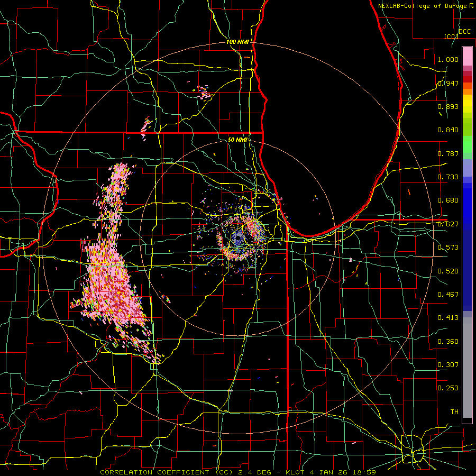The image size is (476, 476).
Task: Click the '0.520' scale value
Action: [448, 271]
